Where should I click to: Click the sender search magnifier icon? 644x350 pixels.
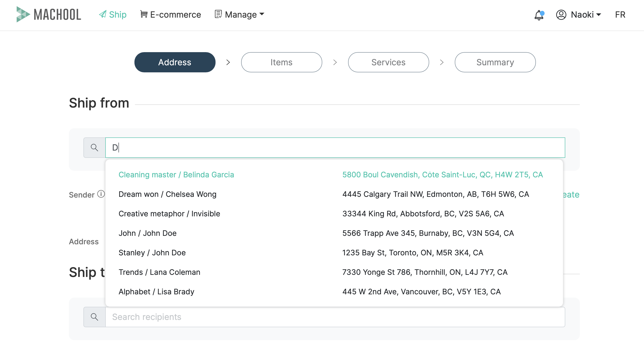pyautogui.click(x=94, y=147)
